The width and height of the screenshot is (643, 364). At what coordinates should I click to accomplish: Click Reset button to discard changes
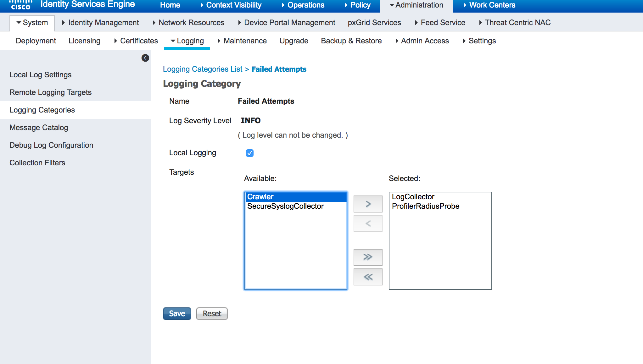tap(212, 314)
